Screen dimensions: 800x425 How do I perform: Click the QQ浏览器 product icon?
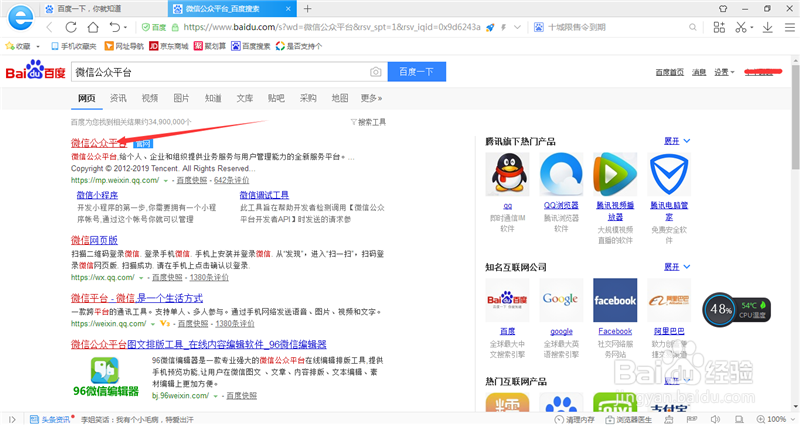(x=561, y=174)
